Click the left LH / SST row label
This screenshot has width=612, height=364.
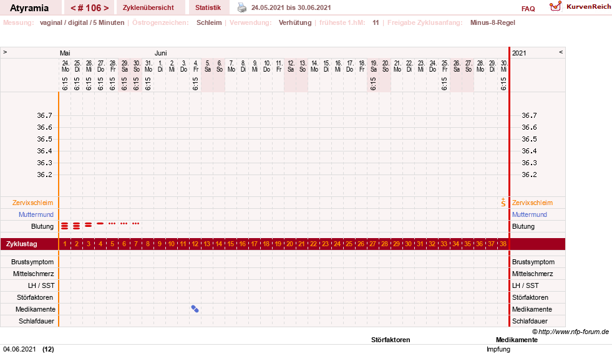pos(41,285)
